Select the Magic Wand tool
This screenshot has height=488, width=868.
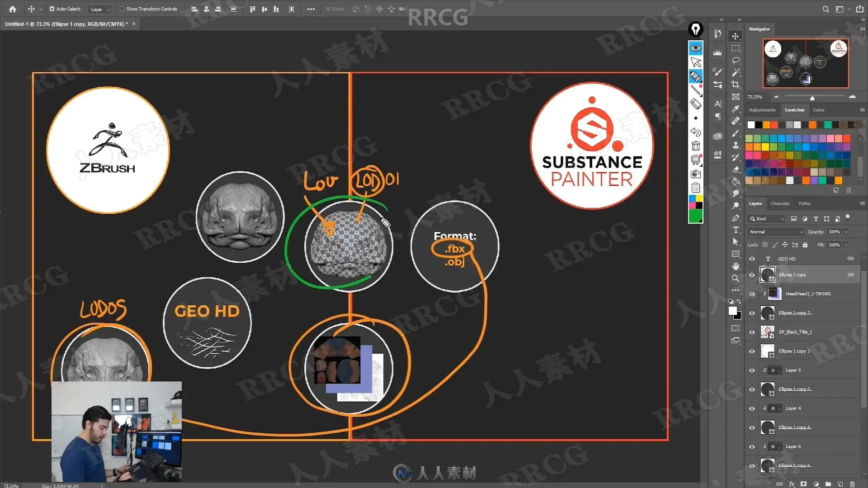pyautogui.click(x=736, y=72)
